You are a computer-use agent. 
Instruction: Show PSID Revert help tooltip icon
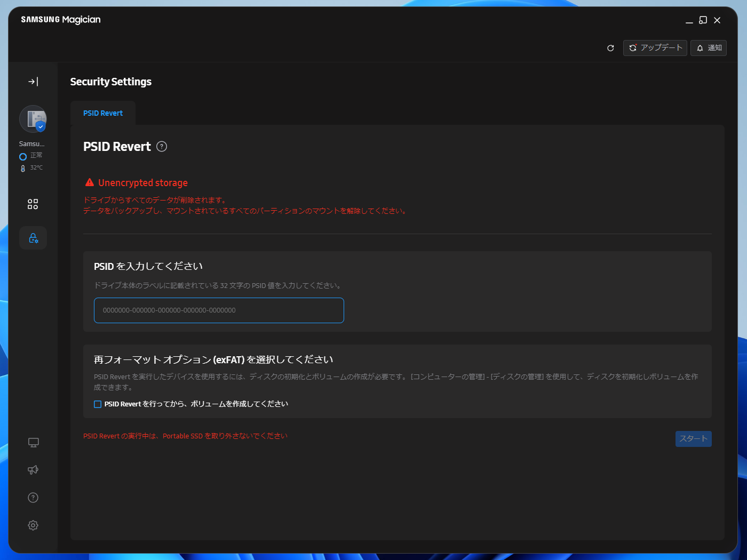162,147
